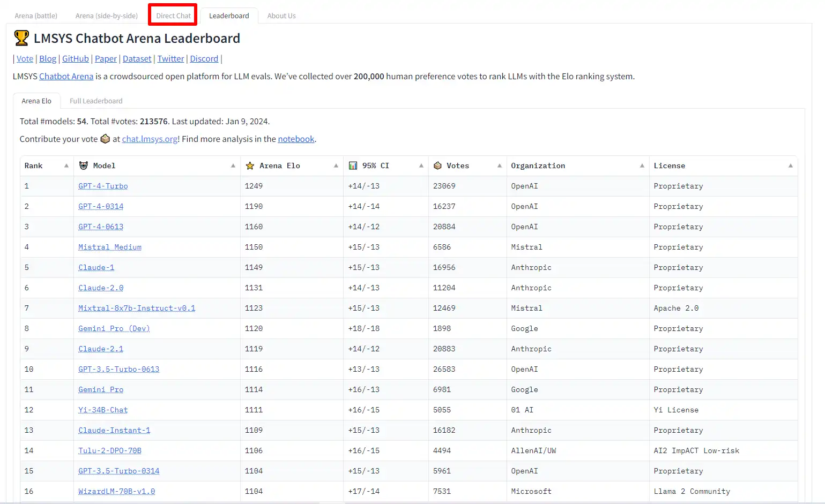Image resolution: width=825 pixels, height=504 pixels.
Task: Click the trophy icon beside leaderboard title
Action: point(21,38)
